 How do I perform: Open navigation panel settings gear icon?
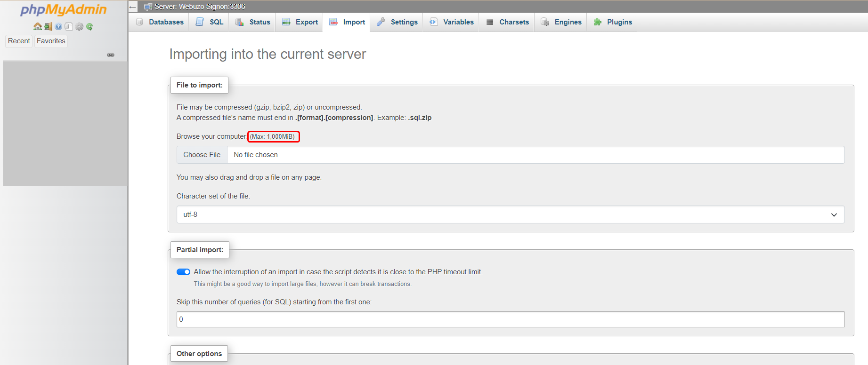point(79,27)
